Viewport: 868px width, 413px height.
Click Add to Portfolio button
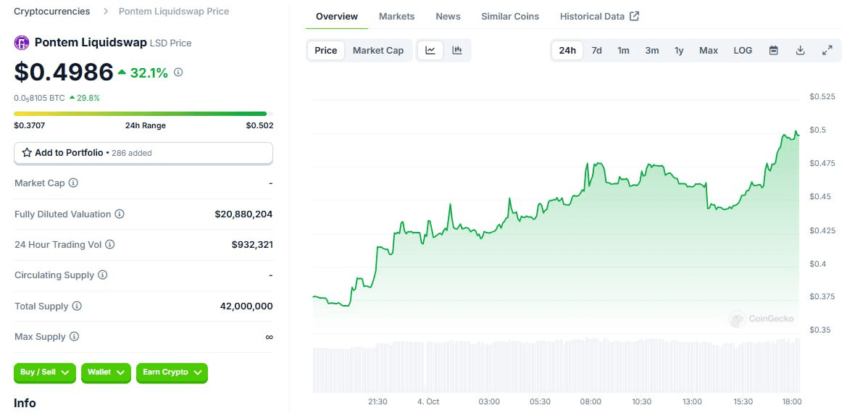pos(143,153)
